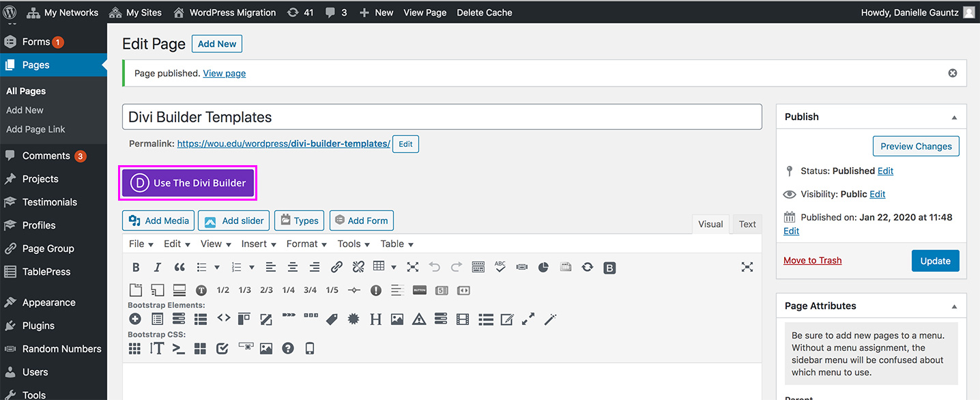Insert a blockquote using the toolbar icon
This screenshot has width=980, height=400.
point(178,267)
